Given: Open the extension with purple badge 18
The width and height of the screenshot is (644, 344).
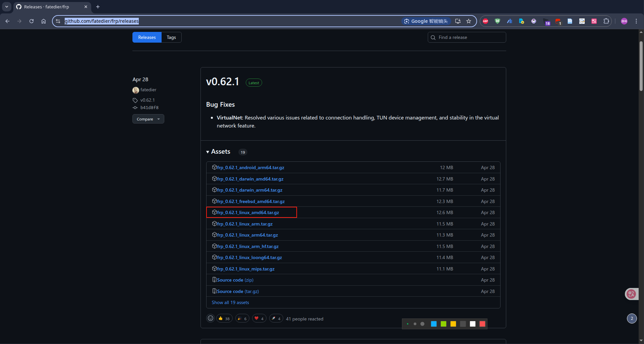Looking at the screenshot, I should (546, 21).
